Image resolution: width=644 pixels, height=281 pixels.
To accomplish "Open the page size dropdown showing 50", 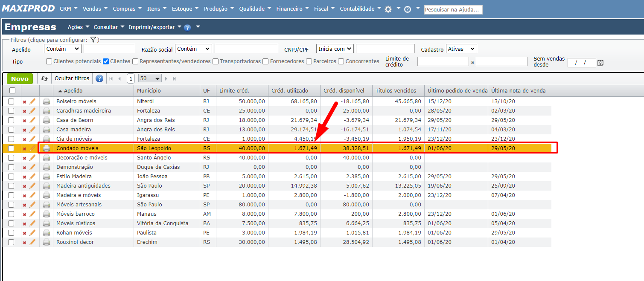I will (150, 78).
